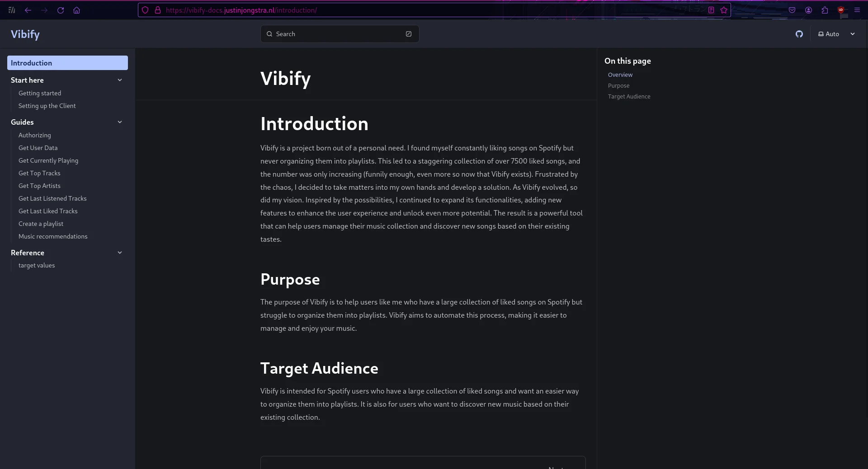Click the save to Pocket icon
Image resolution: width=868 pixels, height=469 pixels.
click(x=793, y=10)
